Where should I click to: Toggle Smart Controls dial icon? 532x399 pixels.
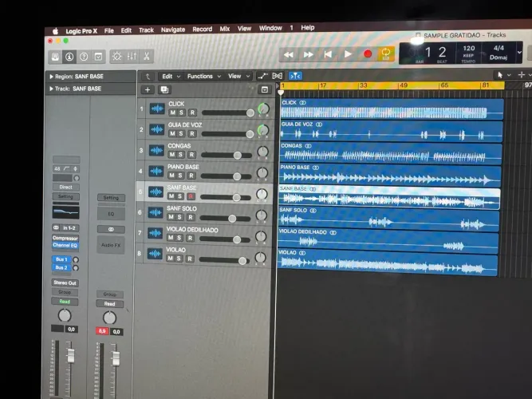click(117, 56)
